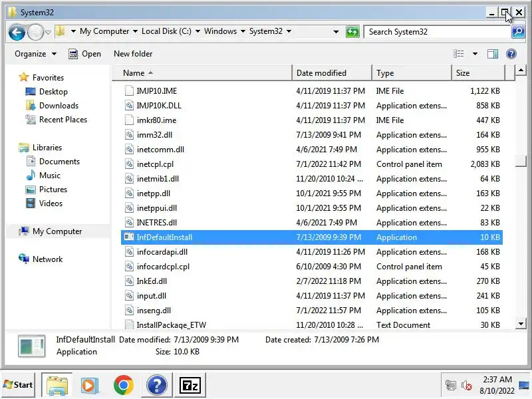Select the IMJP10.IME file icon
The height and width of the screenshot is (399, 532).
click(129, 90)
